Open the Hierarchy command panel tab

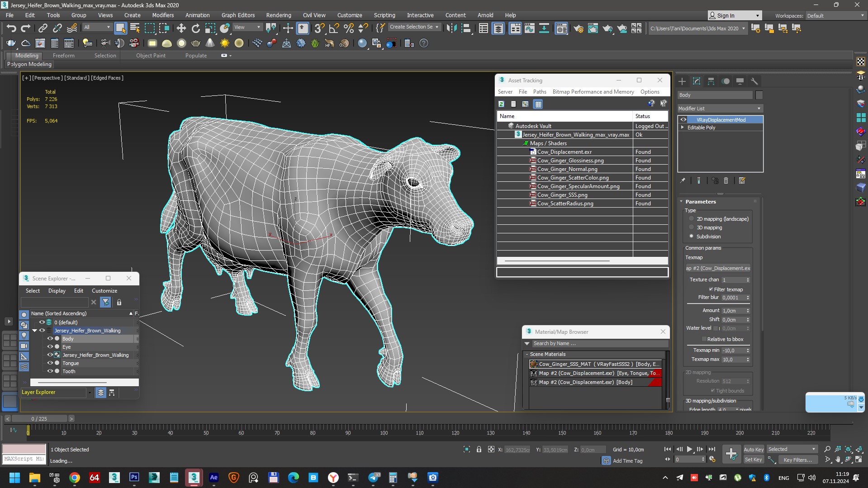(x=711, y=81)
